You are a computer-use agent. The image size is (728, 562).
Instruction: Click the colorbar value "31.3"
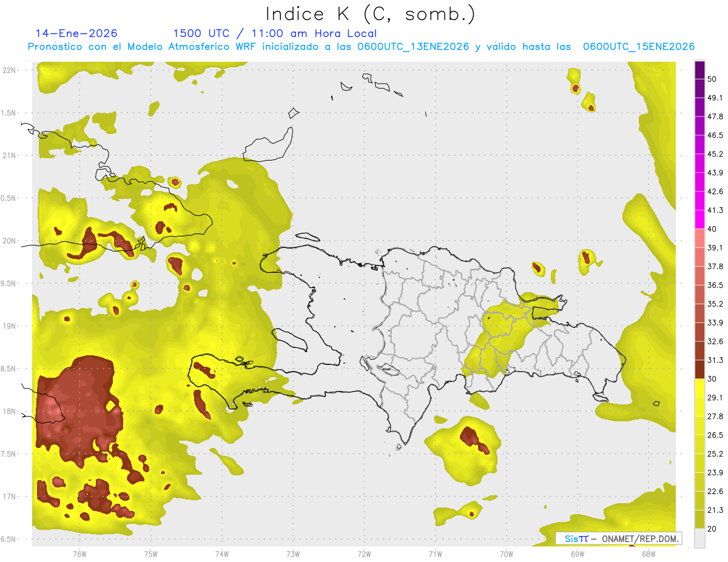715,360
